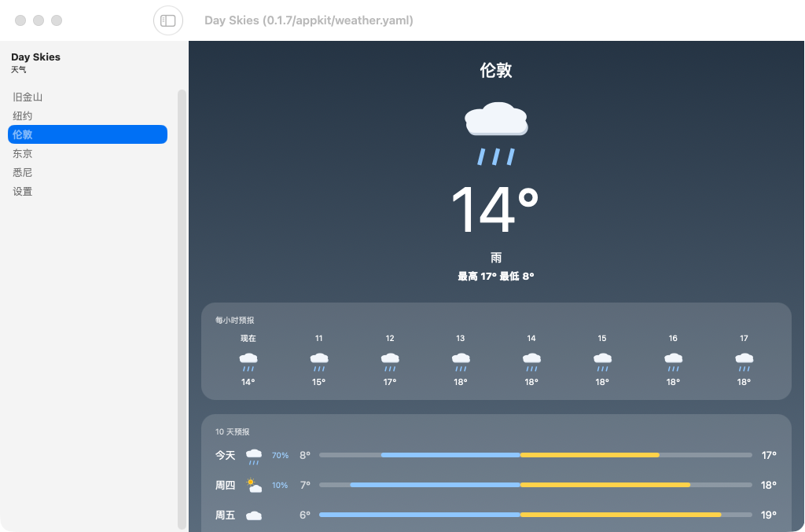This screenshot has width=805, height=532.
Task: Click rain icon for hour 15
Action: [x=602, y=361]
